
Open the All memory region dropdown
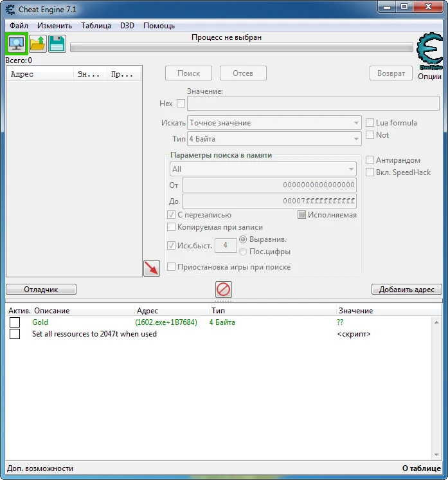coord(263,169)
